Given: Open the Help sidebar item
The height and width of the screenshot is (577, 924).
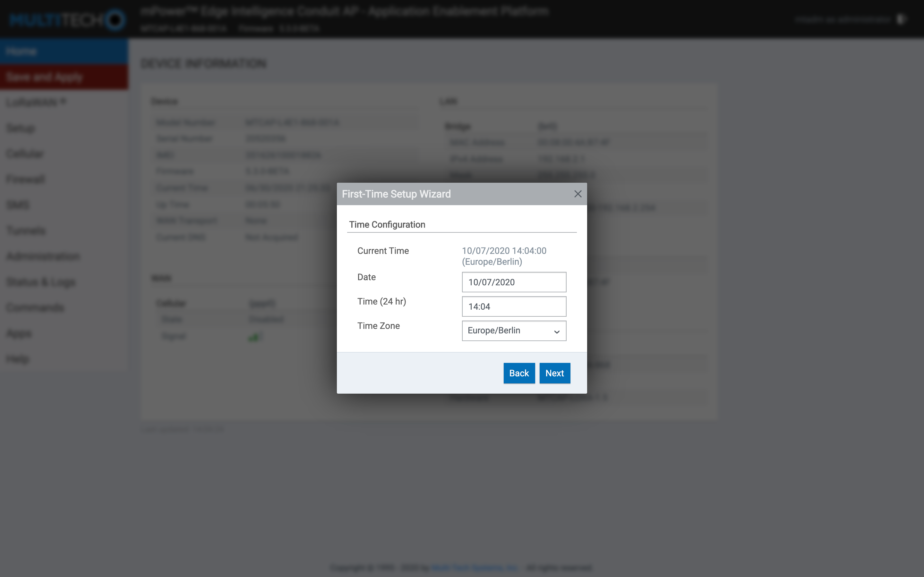Looking at the screenshot, I should tap(18, 359).
